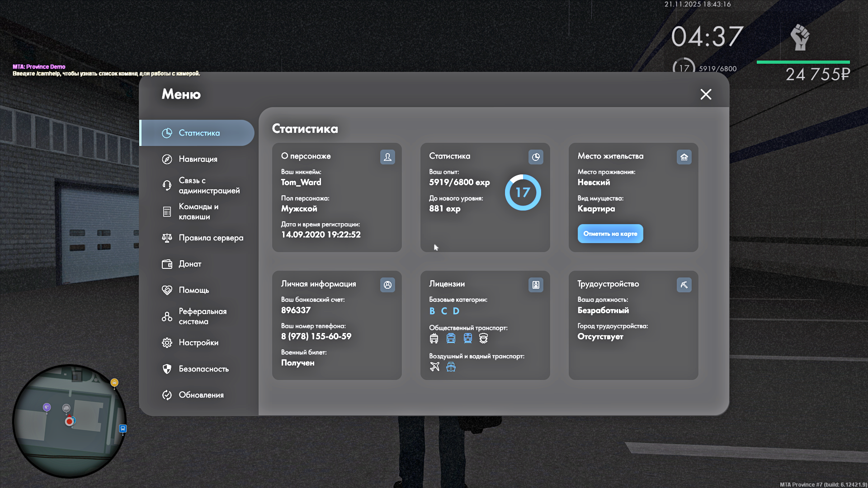Click the character profile icon in О персонаже card
This screenshot has width=868, height=488.
pos(387,157)
